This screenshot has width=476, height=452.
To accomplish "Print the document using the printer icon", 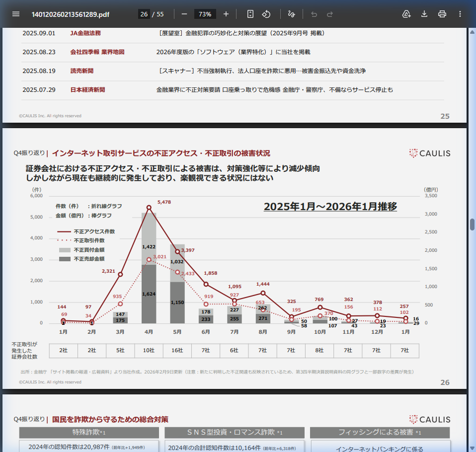I will point(442,14).
